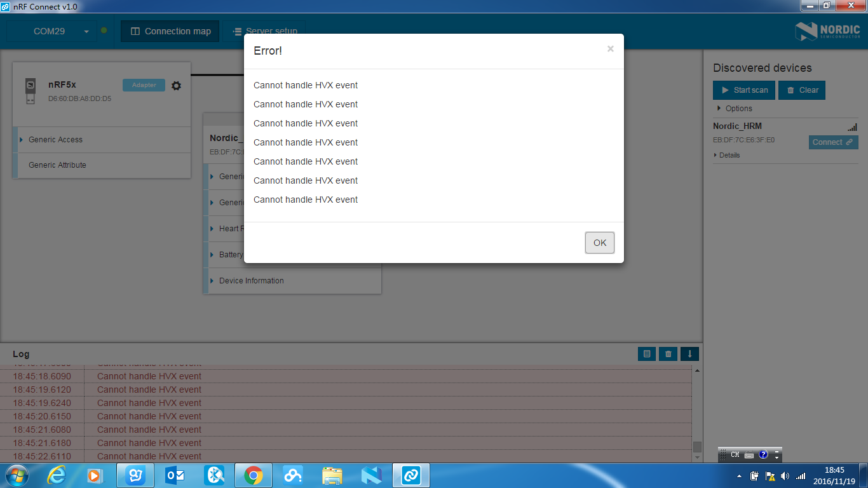Open the COM29 serial port dropdown

click(x=52, y=31)
